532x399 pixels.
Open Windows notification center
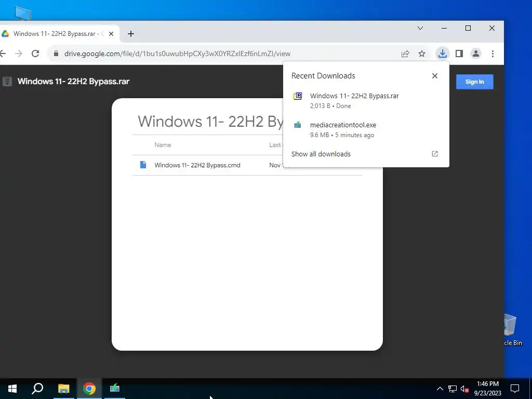coord(515,389)
